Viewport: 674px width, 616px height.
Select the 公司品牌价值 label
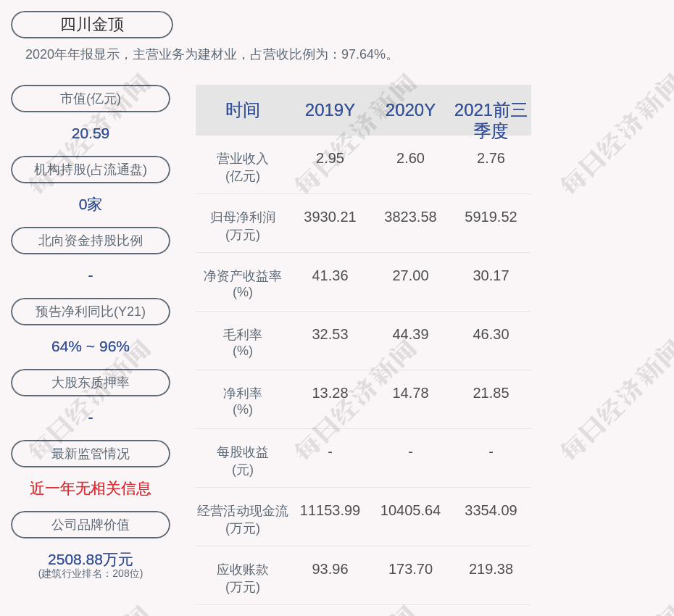91,525
